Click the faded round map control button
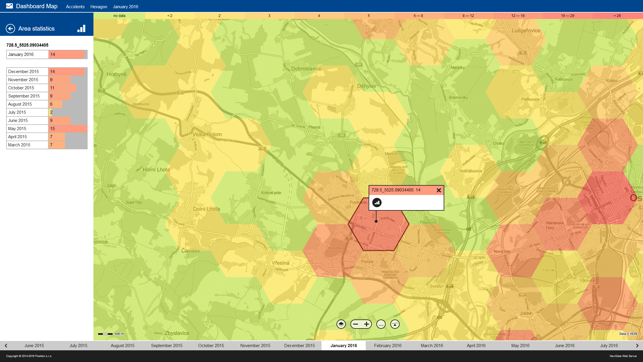Screen dimensions: 643x362 pos(381,324)
